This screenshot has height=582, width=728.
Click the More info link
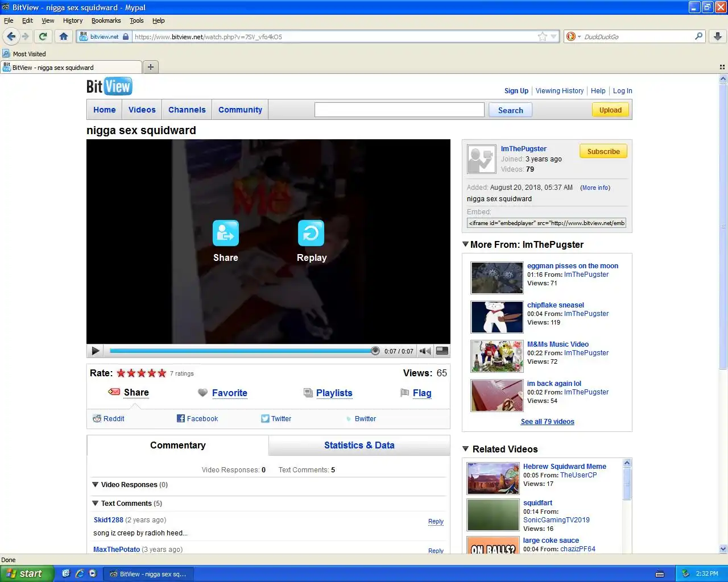click(x=595, y=188)
